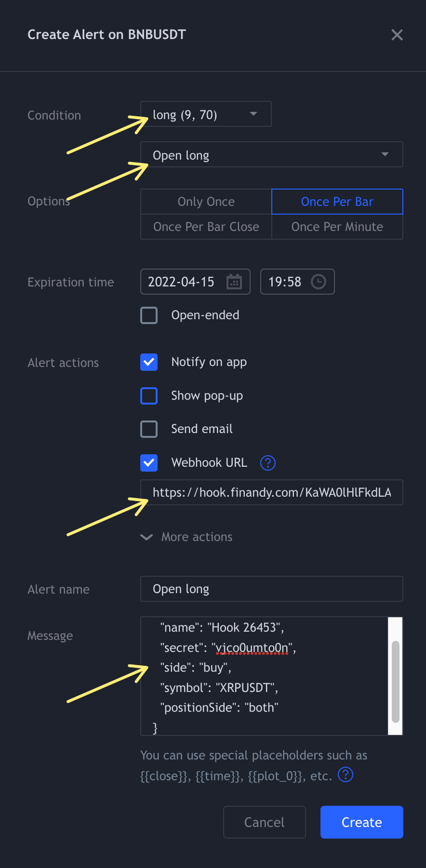Click the "name": "Hook 26453" line
The width and height of the screenshot is (426, 868).
point(222,627)
